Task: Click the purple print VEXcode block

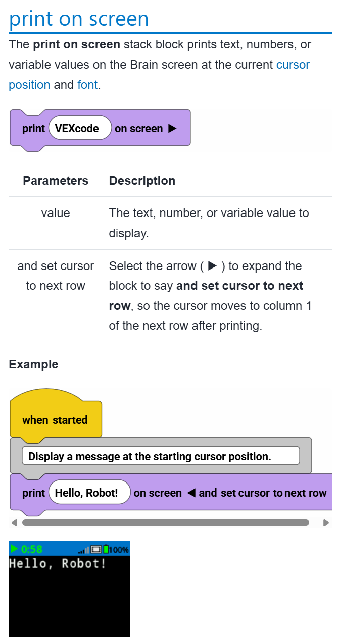Action: click(x=100, y=129)
